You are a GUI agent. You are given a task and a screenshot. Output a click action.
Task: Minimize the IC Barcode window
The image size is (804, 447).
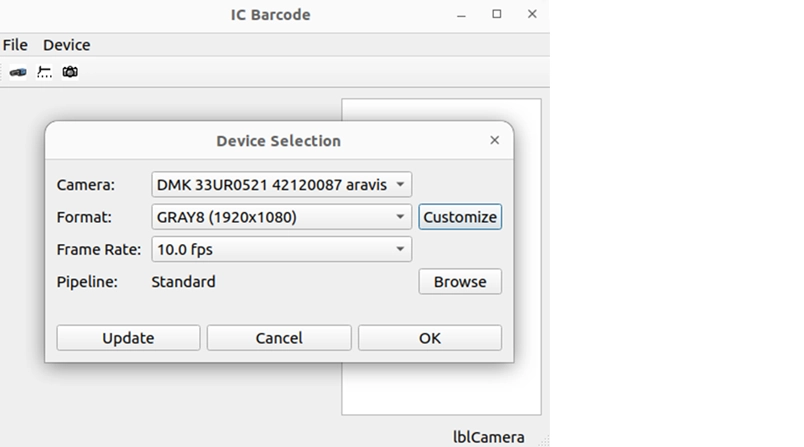click(462, 15)
